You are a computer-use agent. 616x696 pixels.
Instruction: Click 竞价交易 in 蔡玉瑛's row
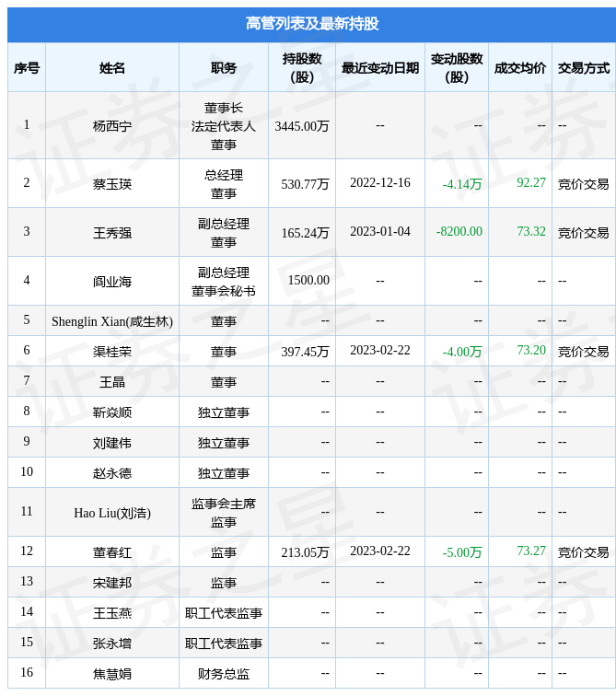click(583, 184)
